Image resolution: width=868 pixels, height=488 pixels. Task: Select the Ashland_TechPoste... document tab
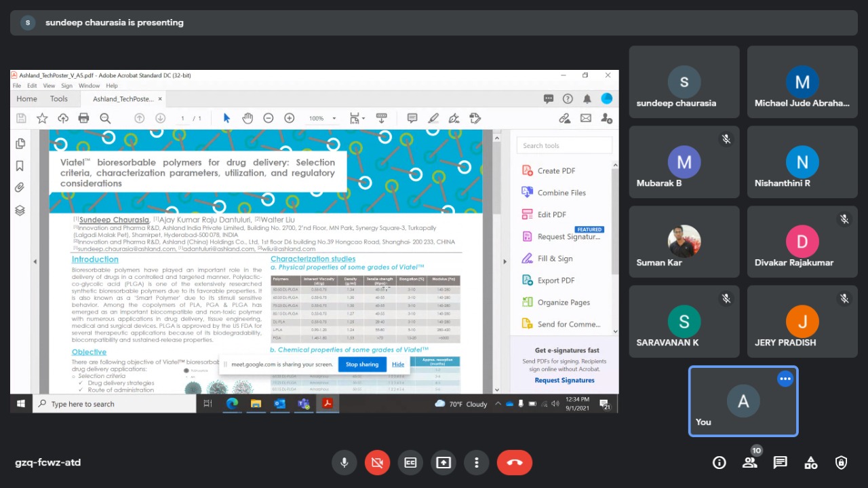123,99
